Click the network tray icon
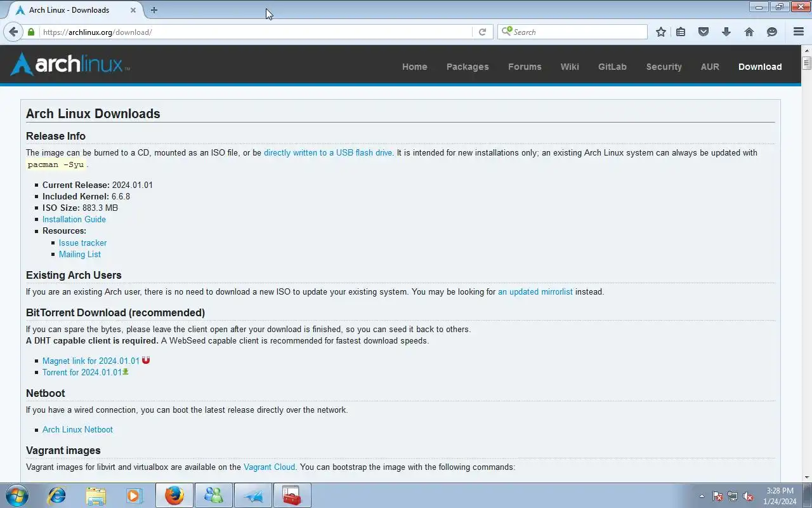 coord(733,496)
